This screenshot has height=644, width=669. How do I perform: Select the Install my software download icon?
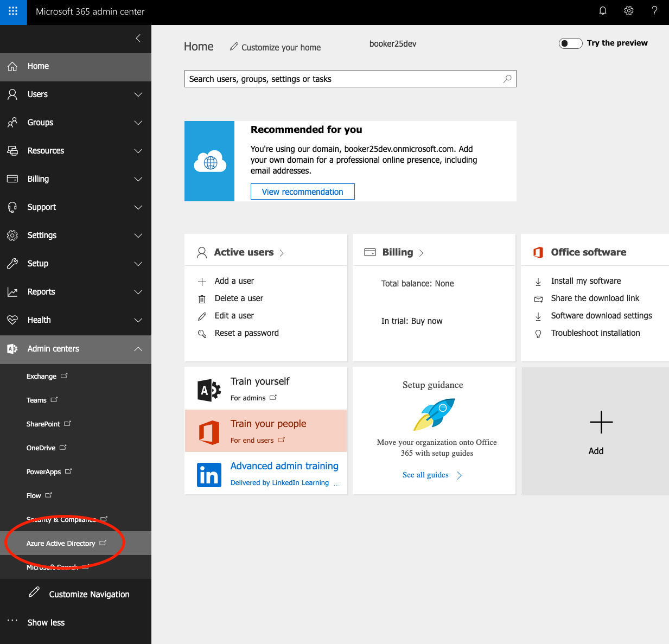click(538, 281)
